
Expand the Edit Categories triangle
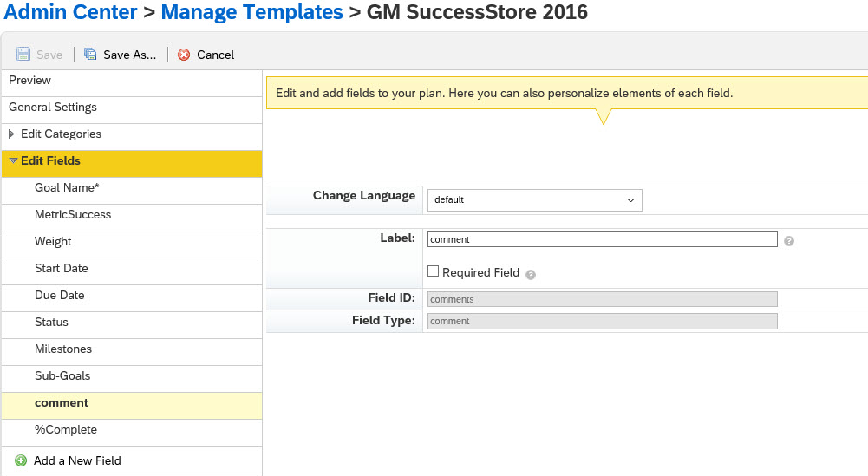click(11, 134)
